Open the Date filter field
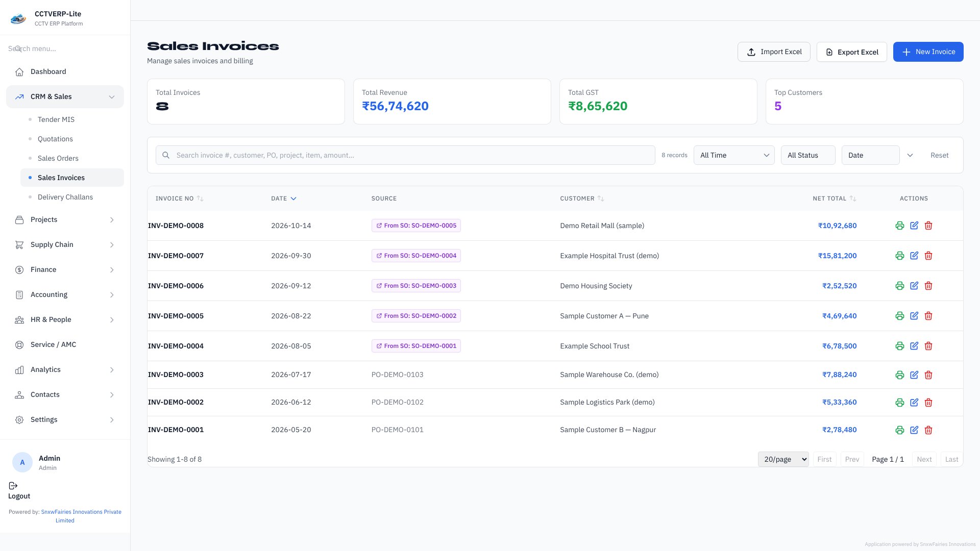 click(870, 155)
